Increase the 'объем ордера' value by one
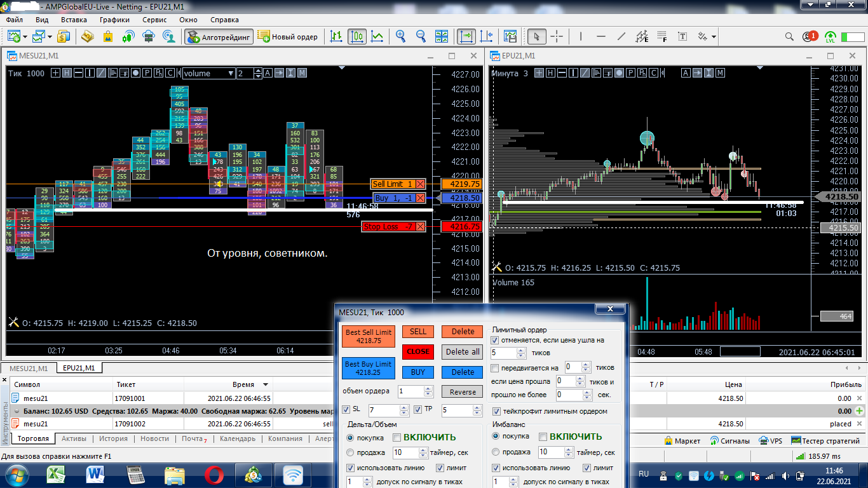The image size is (868, 488). (428, 388)
